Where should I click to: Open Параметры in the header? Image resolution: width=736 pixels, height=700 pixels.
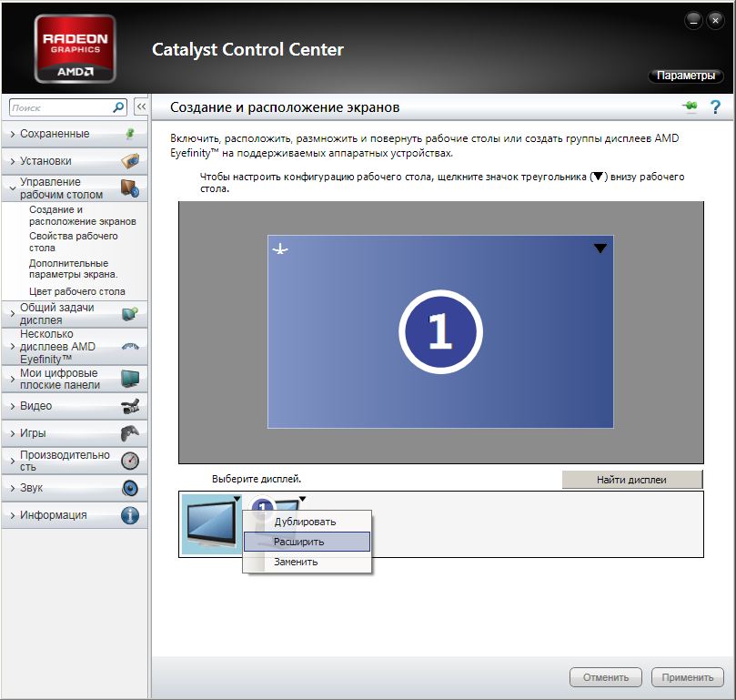click(x=685, y=76)
